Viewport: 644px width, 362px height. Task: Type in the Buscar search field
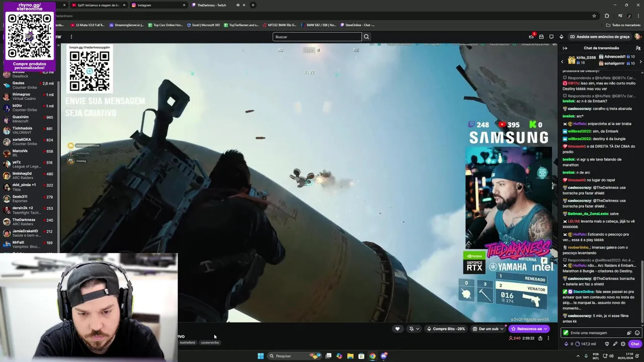[x=317, y=37]
